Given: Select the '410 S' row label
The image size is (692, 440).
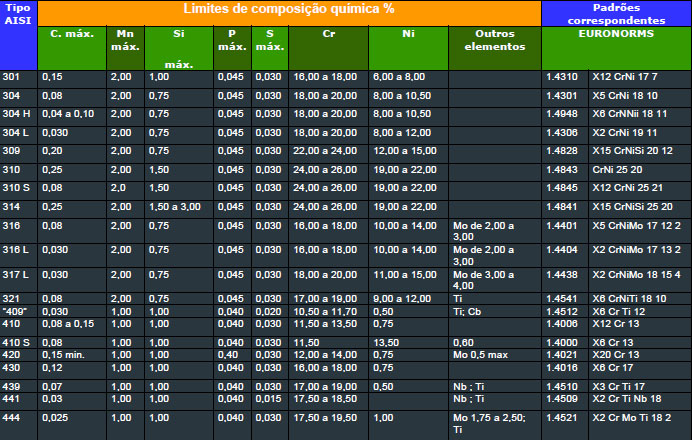Looking at the screenshot, I should pos(14,342).
